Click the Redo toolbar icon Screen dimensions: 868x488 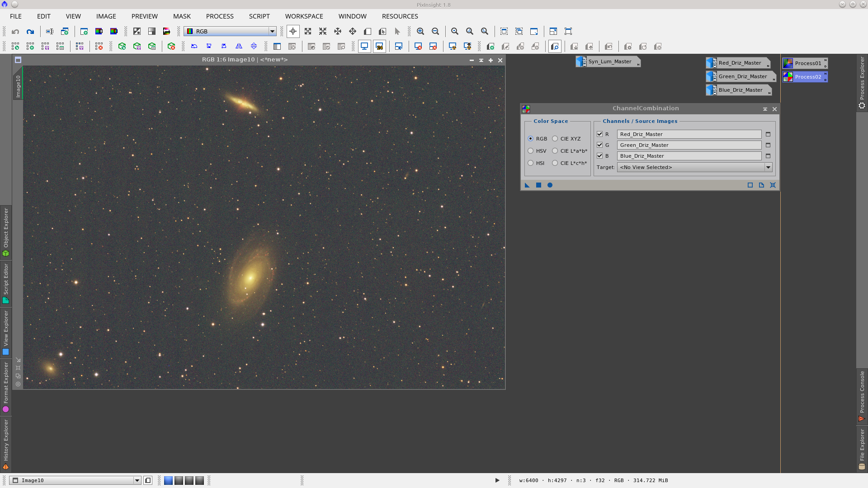[x=30, y=32]
